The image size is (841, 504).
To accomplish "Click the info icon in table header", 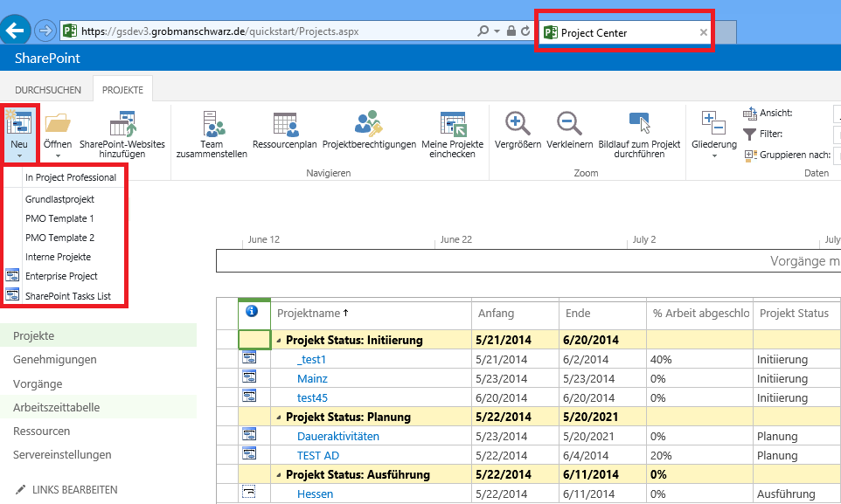I will 252,311.
